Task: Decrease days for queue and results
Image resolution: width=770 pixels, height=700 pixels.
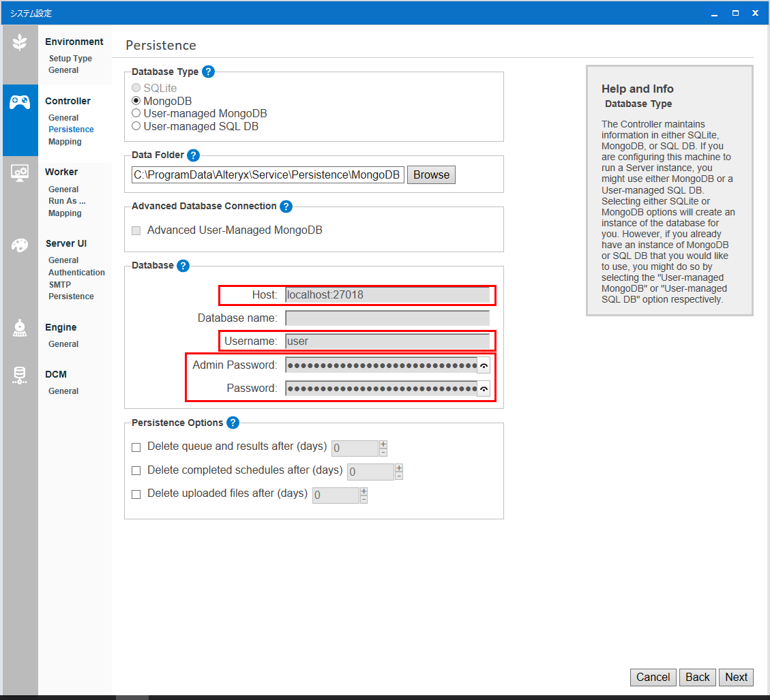Action: [x=383, y=452]
